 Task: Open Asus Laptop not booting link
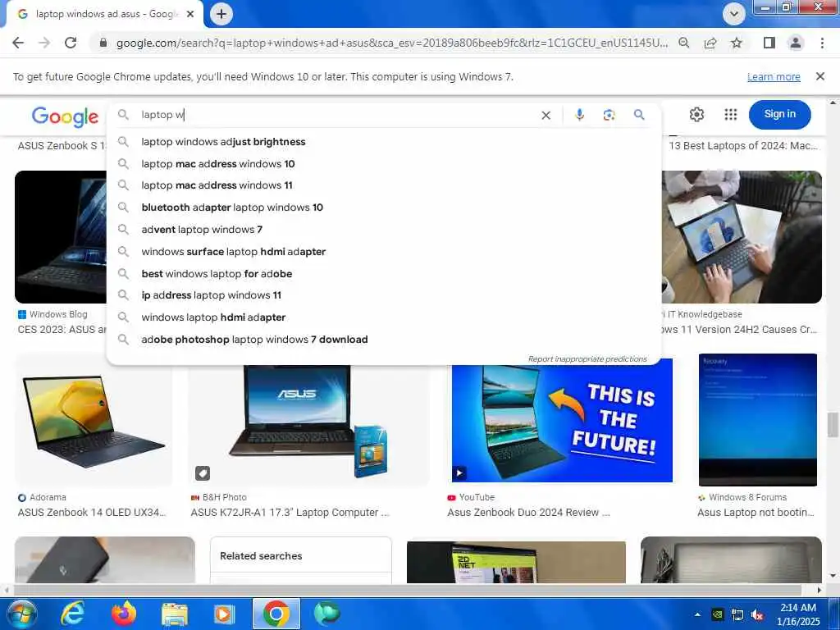pyautogui.click(x=756, y=513)
